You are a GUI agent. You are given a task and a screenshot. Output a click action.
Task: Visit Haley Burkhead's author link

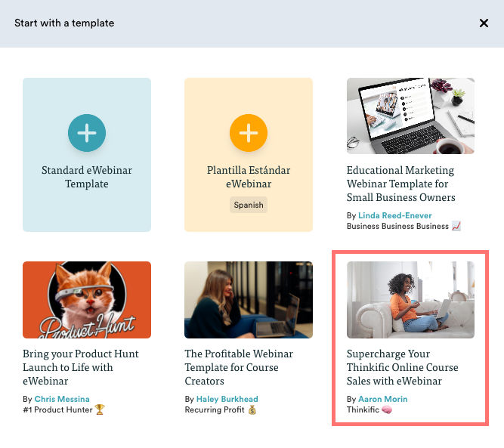228,399
